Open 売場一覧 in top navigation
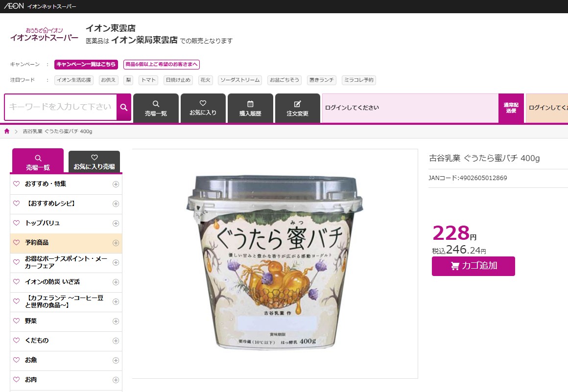Screen dimensions: 568x392 (x=156, y=108)
